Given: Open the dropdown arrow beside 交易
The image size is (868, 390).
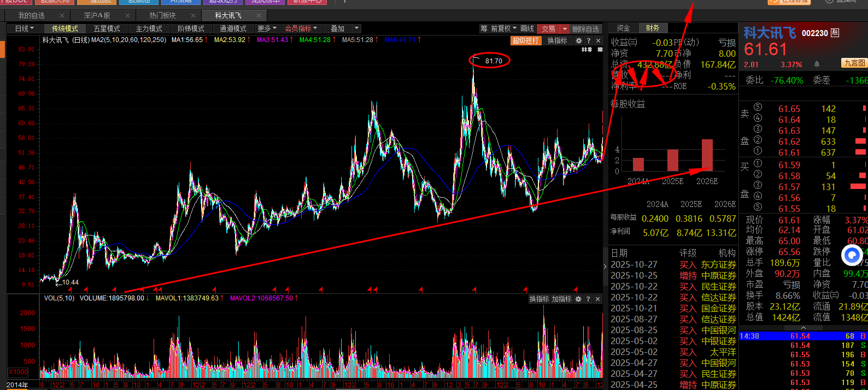Looking at the screenshot, I should 565,29.
